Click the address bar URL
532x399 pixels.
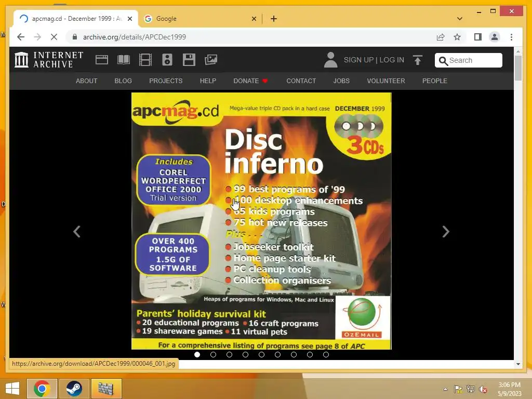(x=135, y=37)
